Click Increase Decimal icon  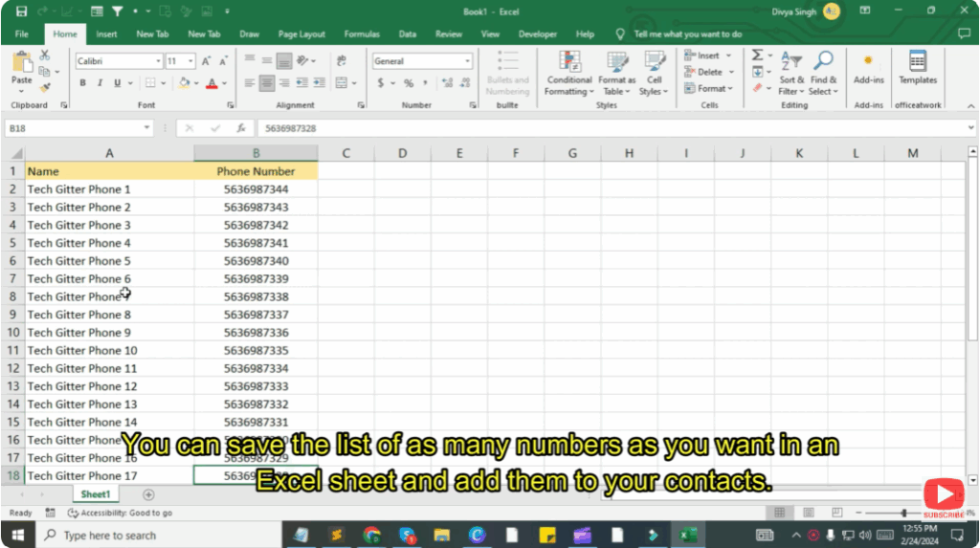tap(448, 82)
